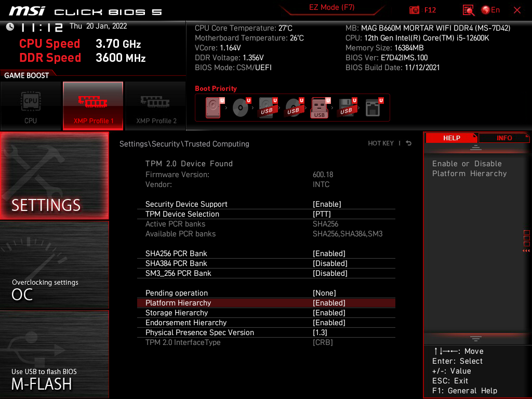Switch to the HELP tab
The width and height of the screenshot is (532, 399).
point(451,138)
